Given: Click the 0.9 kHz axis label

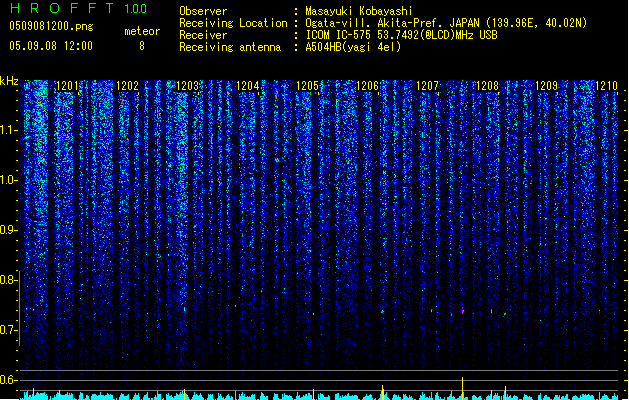Looking at the screenshot, I should pyautogui.click(x=8, y=230).
